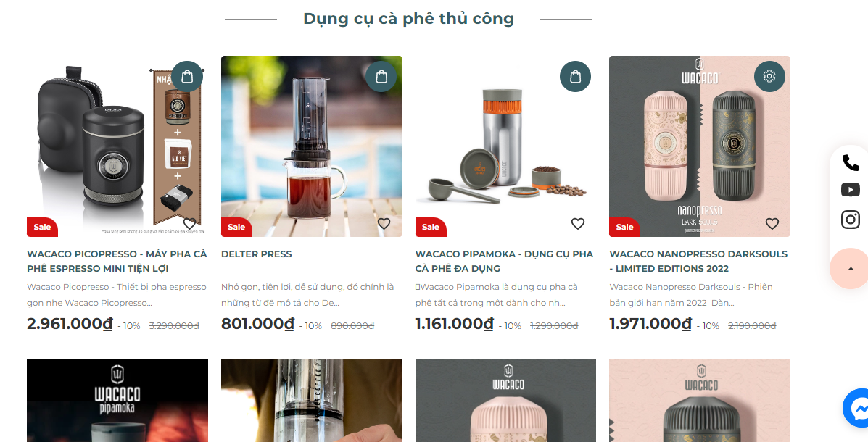Click the phone call icon

click(x=851, y=162)
